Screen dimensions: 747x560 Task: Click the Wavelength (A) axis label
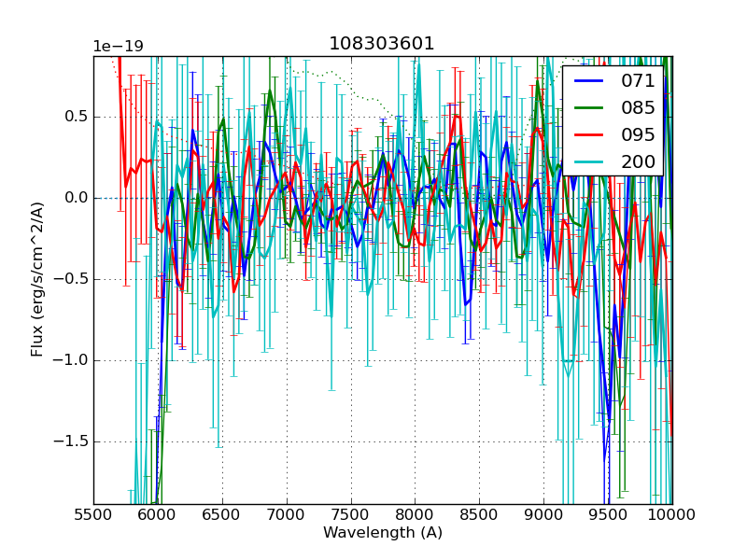[383, 533]
